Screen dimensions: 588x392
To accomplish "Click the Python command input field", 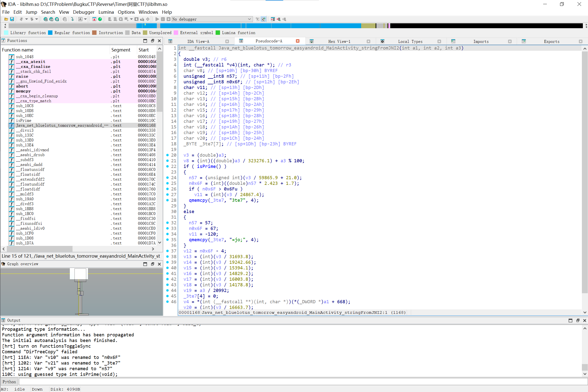I will coord(300,382).
